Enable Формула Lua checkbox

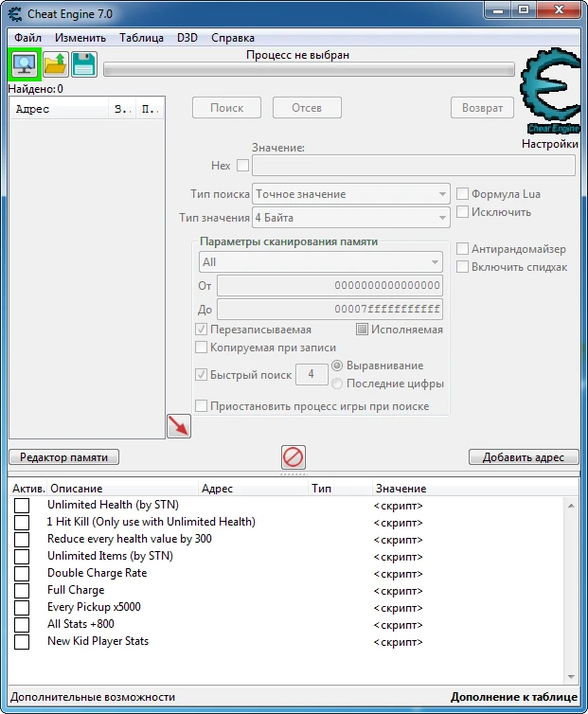pyautogui.click(x=462, y=194)
